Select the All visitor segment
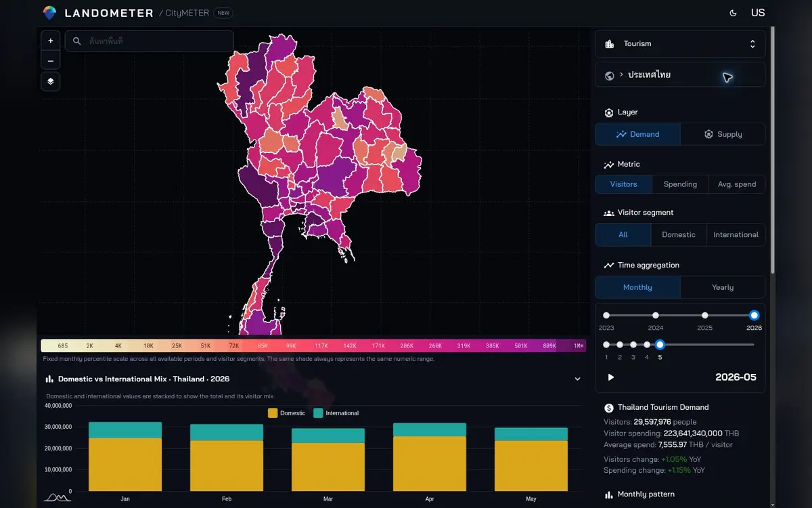 click(623, 234)
